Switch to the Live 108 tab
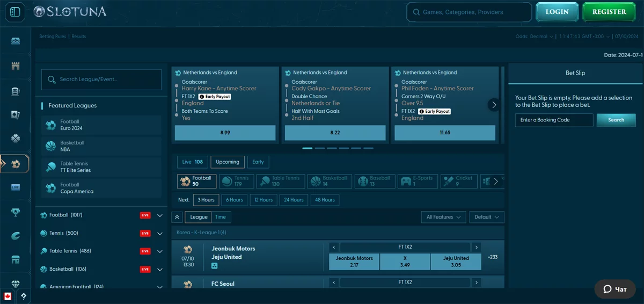 (193, 162)
